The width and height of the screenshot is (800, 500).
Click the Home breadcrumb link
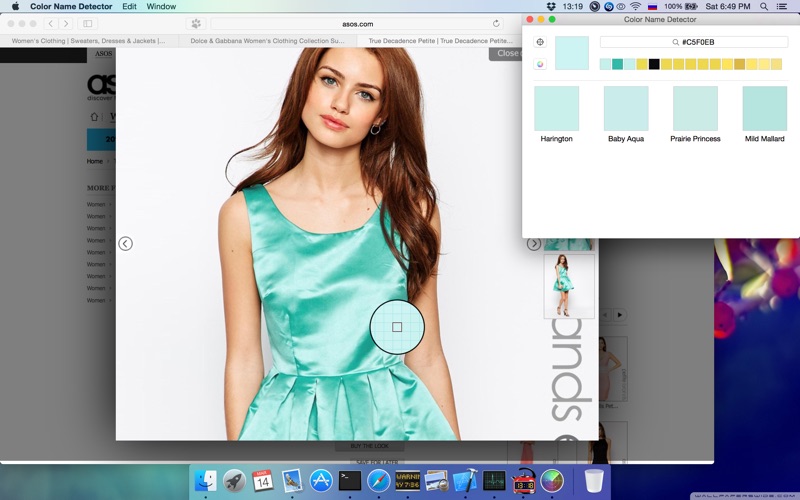[x=94, y=161]
